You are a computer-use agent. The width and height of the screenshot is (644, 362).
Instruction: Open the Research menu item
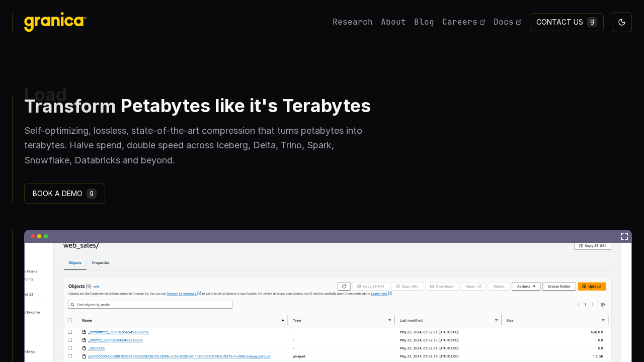click(352, 22)
